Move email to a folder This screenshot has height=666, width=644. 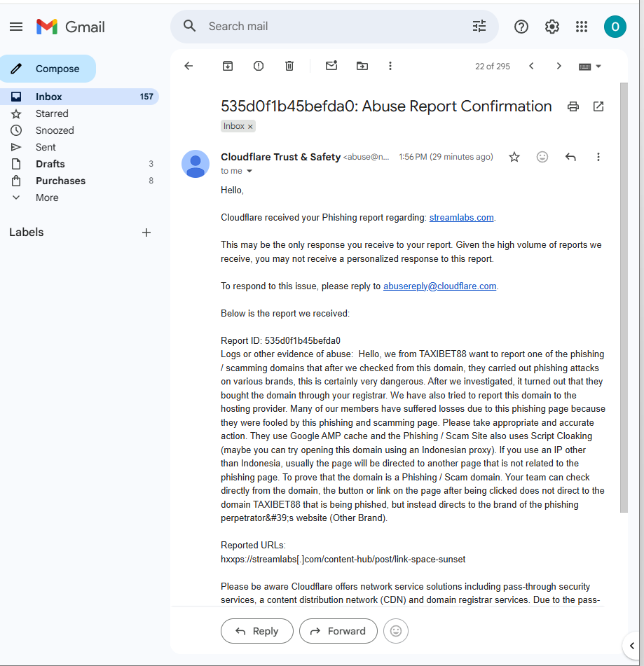[362, 66]
